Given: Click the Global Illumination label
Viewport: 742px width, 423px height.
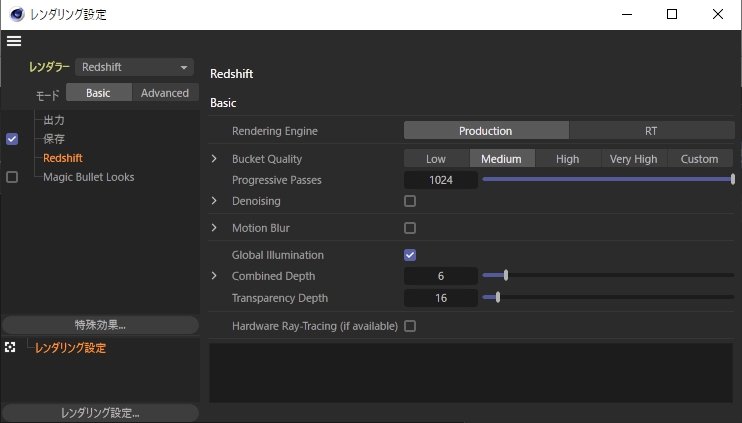Looking at the screenshot, I should pyautogui.click(x=278, y=255).
